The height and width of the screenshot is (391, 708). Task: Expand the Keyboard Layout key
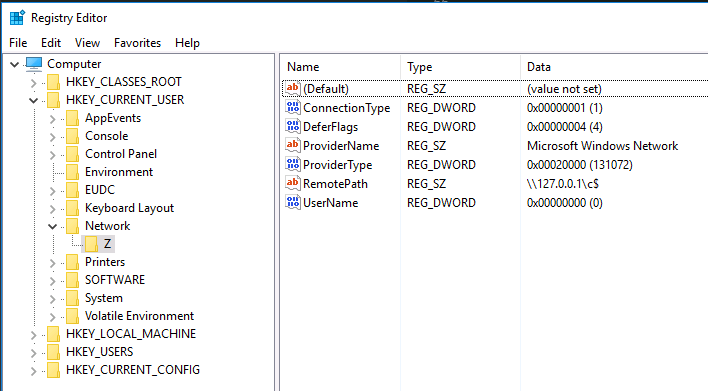52,209
